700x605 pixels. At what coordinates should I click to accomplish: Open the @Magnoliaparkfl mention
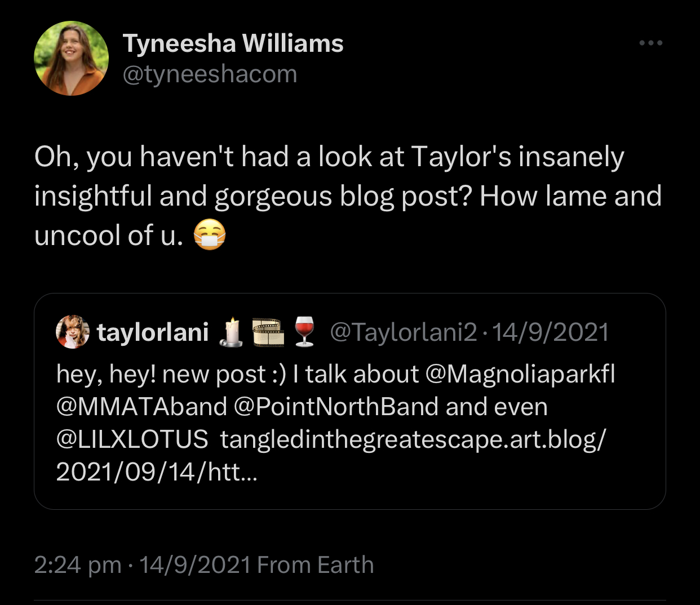pos(520,374)
